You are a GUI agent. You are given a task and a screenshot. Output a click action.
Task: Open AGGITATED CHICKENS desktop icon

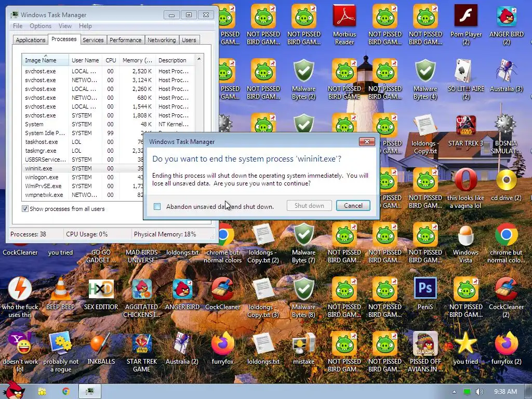tap(141, 298)
